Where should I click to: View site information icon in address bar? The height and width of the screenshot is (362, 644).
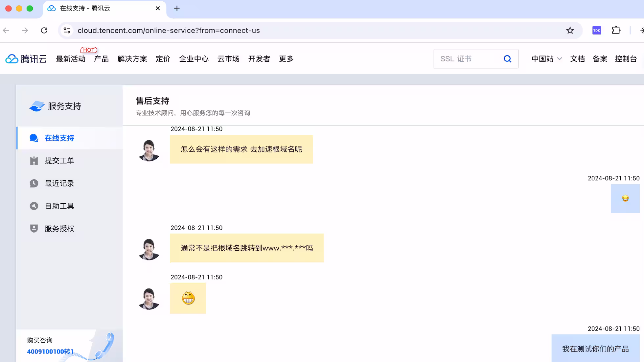[67, 31]
